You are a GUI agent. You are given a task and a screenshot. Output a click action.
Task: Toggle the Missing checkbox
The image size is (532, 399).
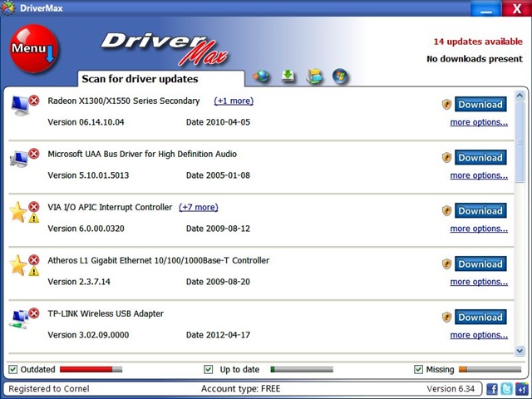(419, 369)
